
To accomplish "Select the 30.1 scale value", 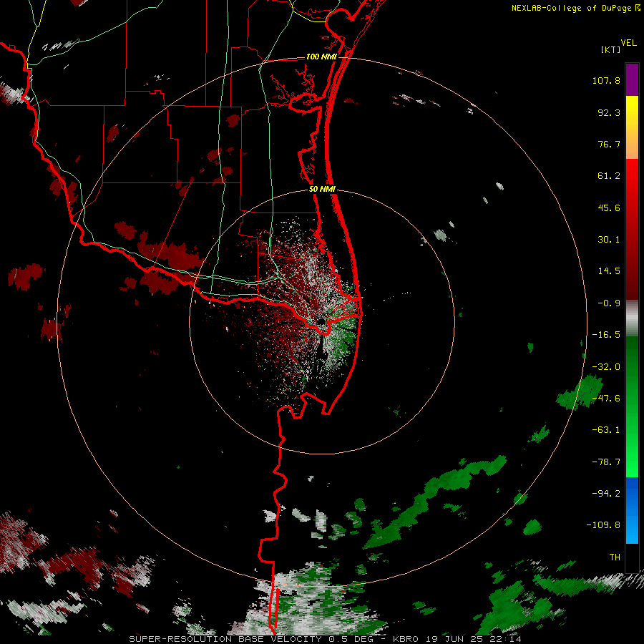I will 609,240.
